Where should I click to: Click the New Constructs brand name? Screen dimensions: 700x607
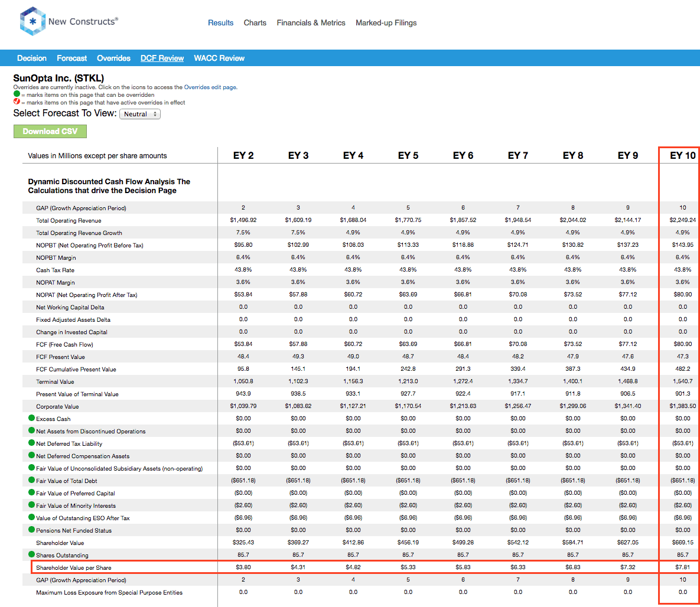coord(83,21)
